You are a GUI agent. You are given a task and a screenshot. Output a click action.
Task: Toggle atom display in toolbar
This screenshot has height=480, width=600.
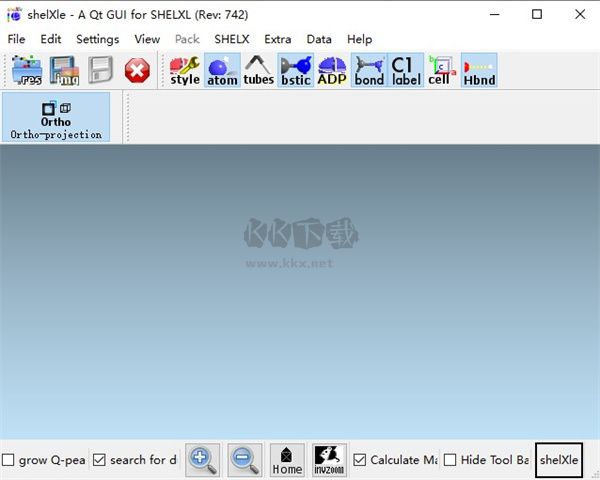pos(222,70)
